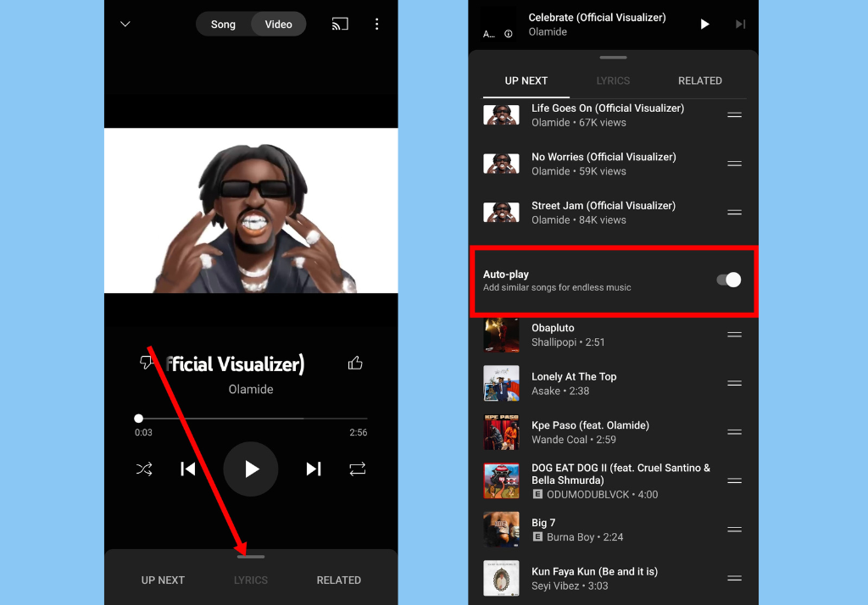The image size is (868, 605).
Task: Play Street Jam (Official Visualizer)
Action: click(614, 213)
